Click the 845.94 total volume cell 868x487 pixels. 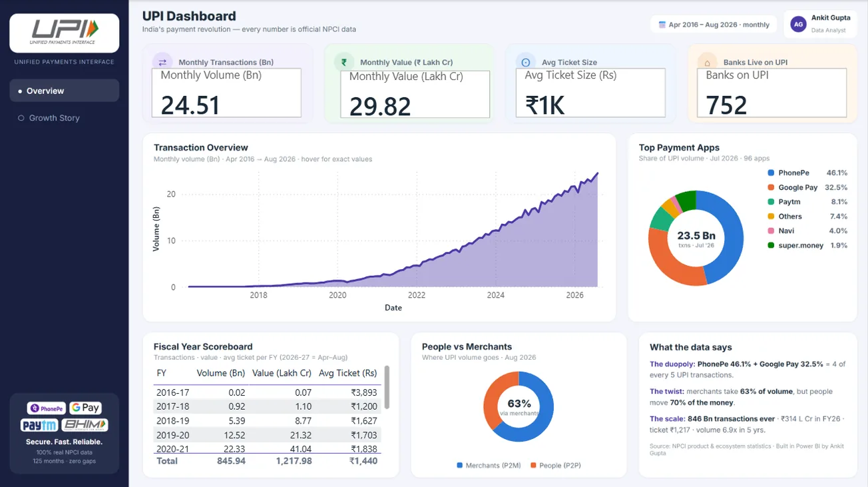(231, 461)
